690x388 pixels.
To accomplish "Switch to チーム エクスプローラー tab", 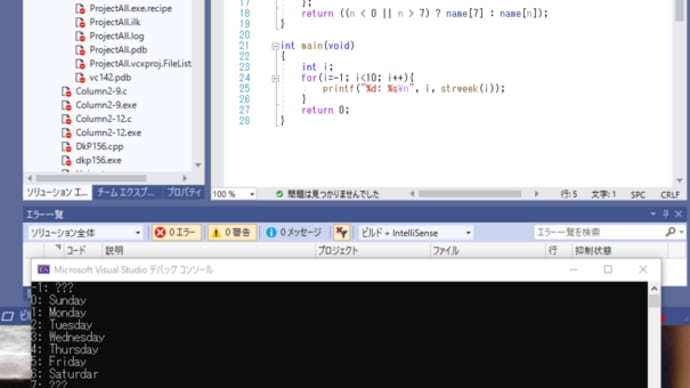I will click(126, 192).
